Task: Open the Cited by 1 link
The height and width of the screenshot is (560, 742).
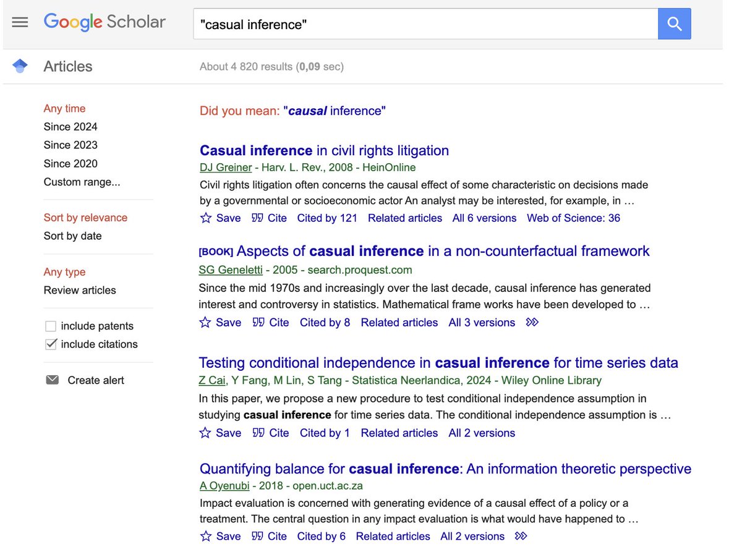Action: tap(325, 433)
